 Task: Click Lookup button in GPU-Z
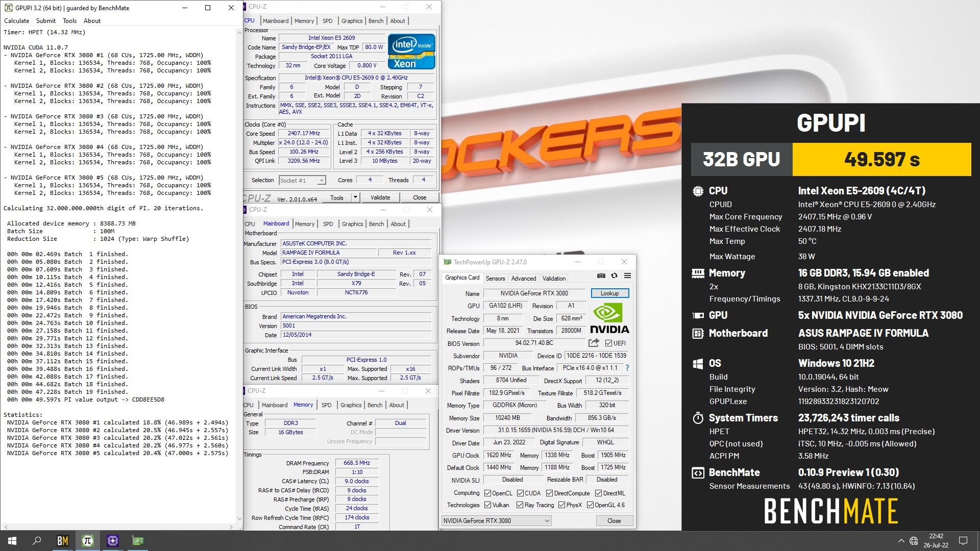(609, 293)
